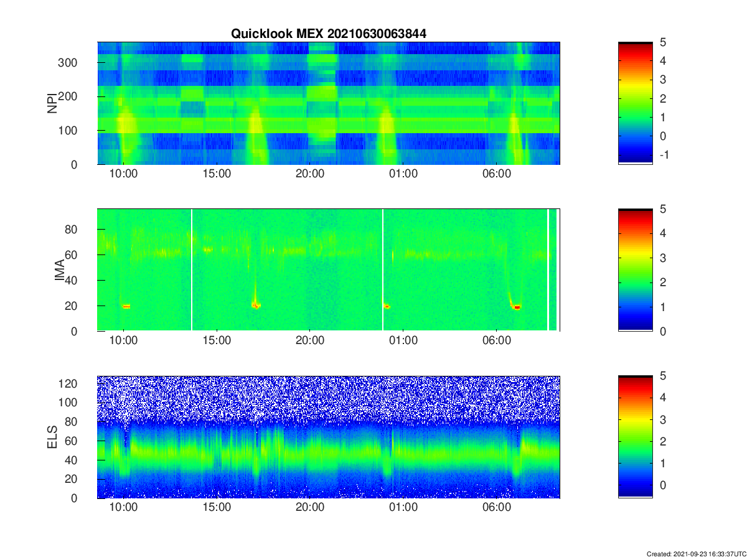Screen dimensions: 747x560
Task: Click 10:00 time label under ELS panel
Action: pyautogui.click(x=124, y=508)
